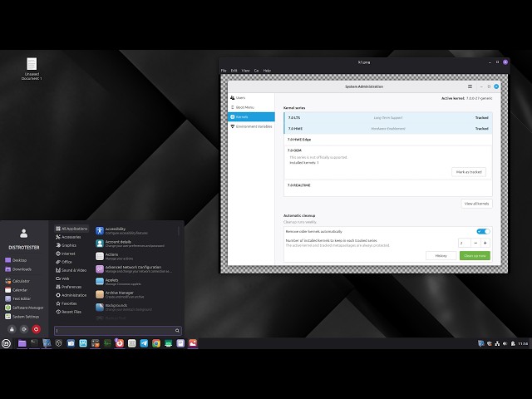532x399 pixels.
Task: Select the Preferences category
Action: tap(71, 287)
